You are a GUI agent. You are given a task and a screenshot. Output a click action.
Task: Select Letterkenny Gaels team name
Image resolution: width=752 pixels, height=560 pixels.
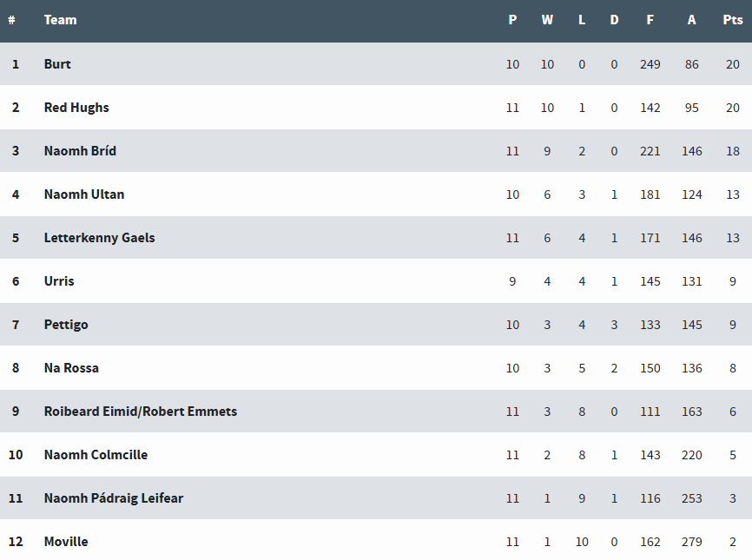(99, 238)
